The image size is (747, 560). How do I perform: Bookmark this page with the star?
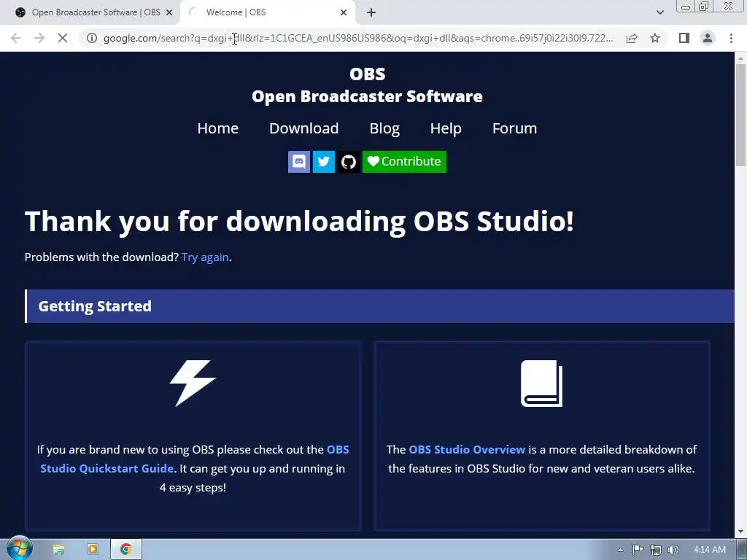pos(655,38)
